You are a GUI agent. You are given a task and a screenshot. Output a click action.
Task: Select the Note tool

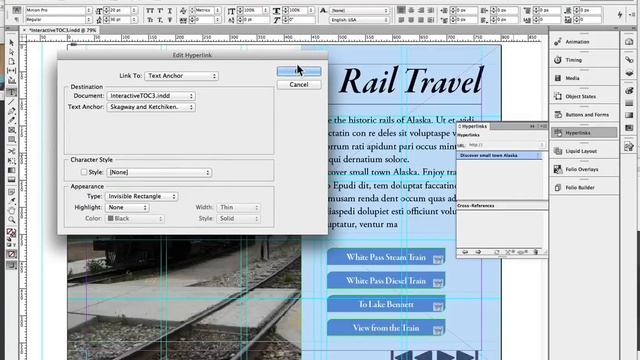pyautogui.click(x=11, y=192)
